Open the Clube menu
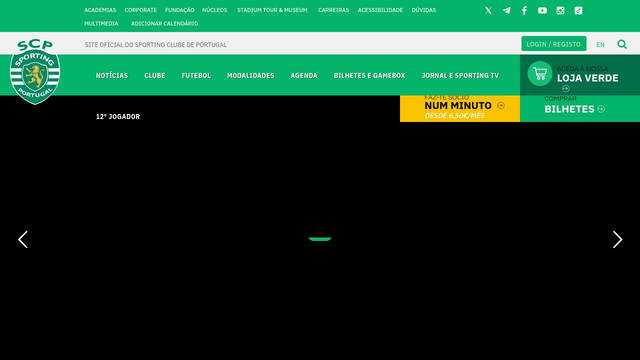The image size is (640, 360). 155,76
